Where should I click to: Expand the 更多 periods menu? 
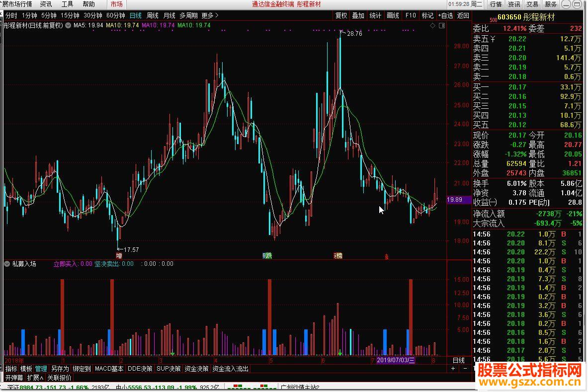(x=210, y=15)
